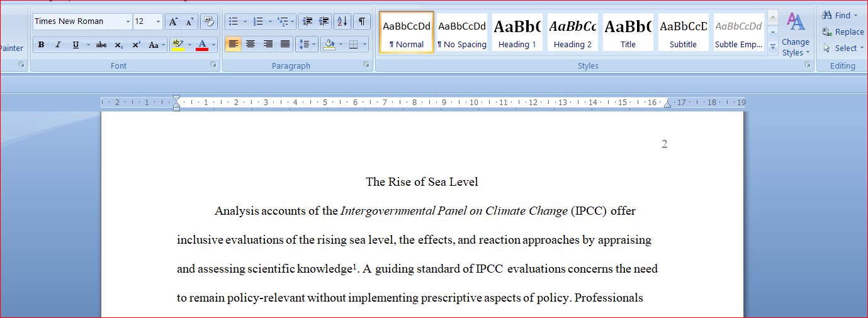Apply the text highlight color

tap(178, 45)
